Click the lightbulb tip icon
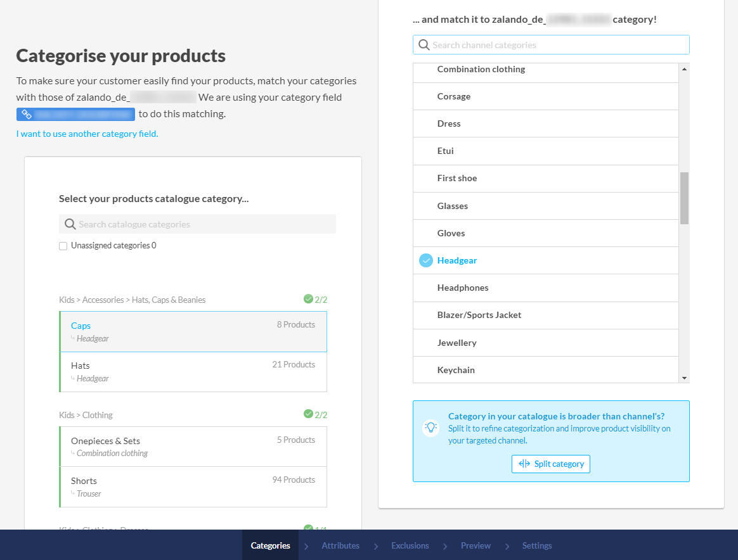This screenshot has height=560, width=738. pos(430,428)
